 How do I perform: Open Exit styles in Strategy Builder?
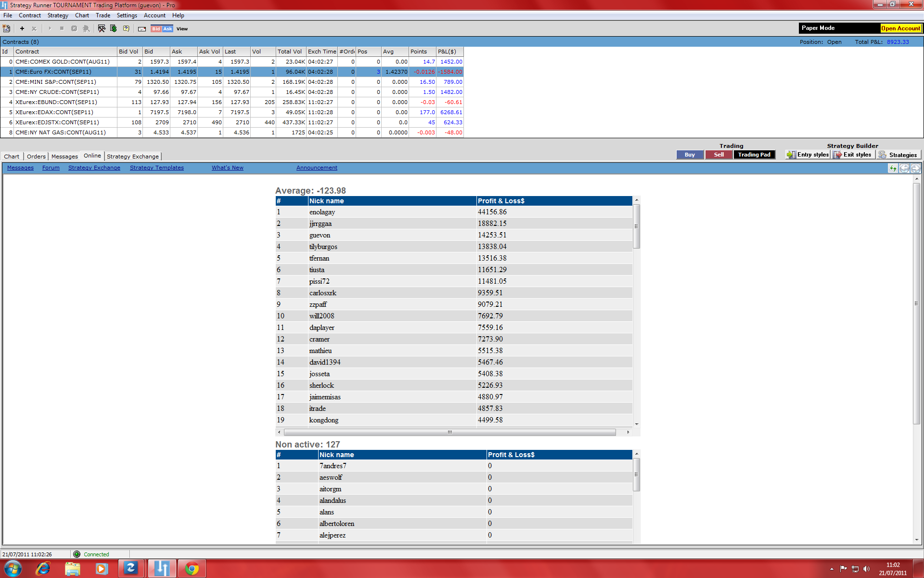point(853,155)
